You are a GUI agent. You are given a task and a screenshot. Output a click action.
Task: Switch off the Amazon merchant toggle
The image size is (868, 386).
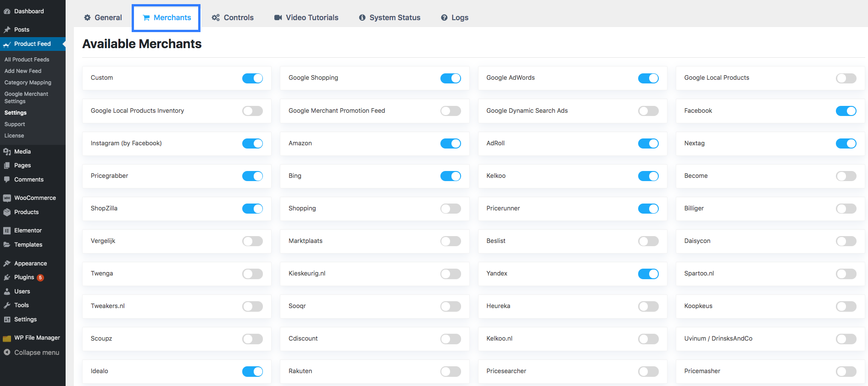click(x=451, y=143)
